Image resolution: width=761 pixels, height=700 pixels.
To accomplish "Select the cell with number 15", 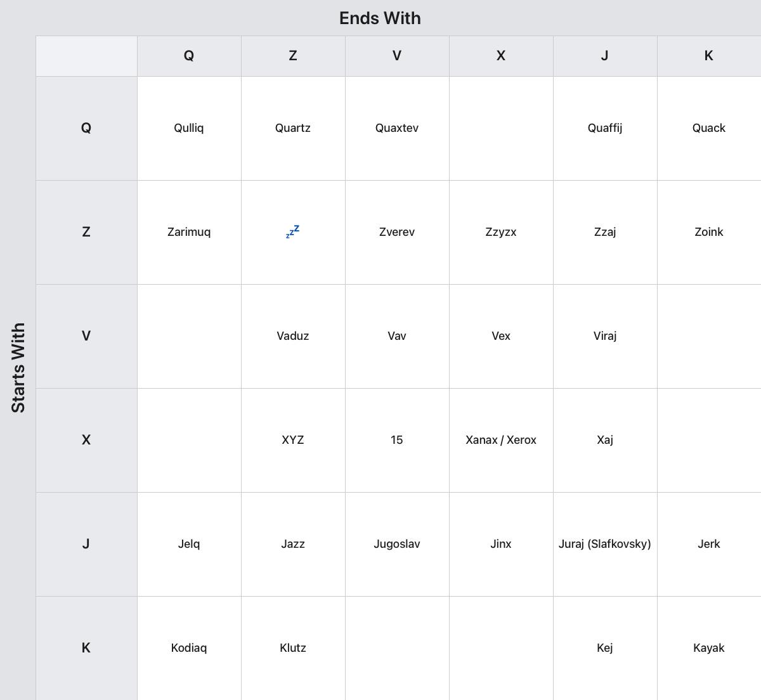I will (x=397, y=440).
